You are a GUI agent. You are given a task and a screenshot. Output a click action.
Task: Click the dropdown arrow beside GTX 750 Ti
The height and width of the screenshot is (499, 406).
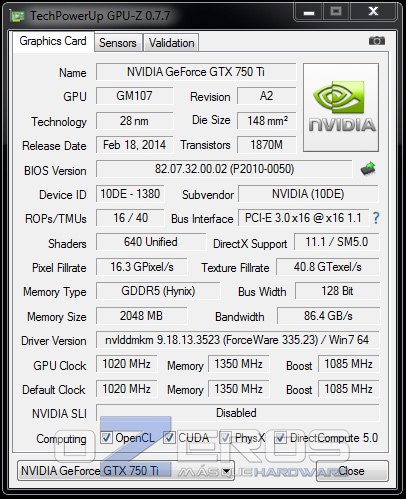tap(227, 471)
